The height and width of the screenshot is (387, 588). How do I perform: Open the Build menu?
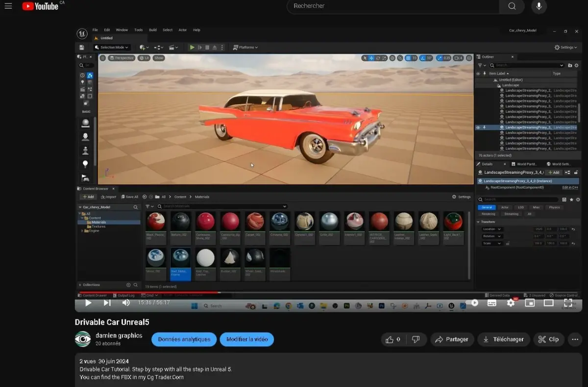153,30
